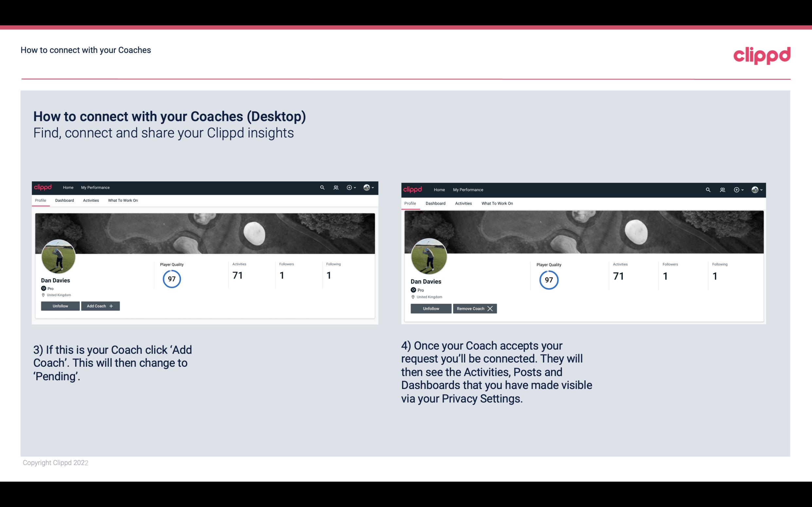Click 'Remove Coach' button on right profile
This screenshot has width=812, height=507.
pyautogui.click(x=475, y=308)
